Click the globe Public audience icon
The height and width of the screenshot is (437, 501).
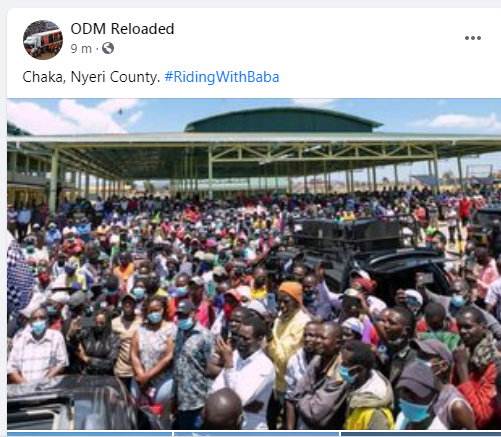pos(108,48)
